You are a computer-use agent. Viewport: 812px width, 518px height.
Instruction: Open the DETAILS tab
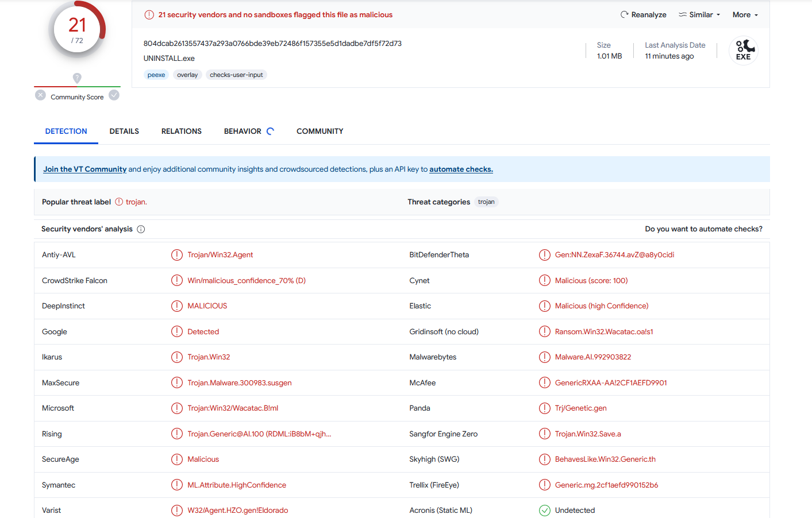coord(124,132)
